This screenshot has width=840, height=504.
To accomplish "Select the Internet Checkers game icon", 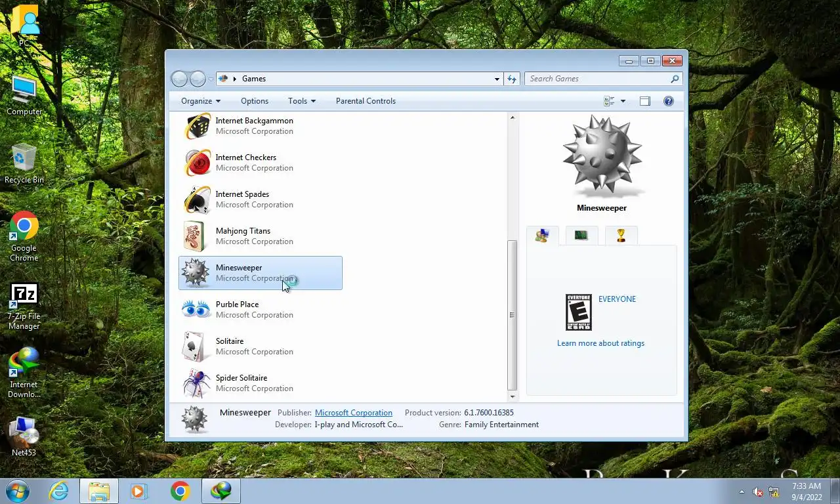I will tap(197, 163).
